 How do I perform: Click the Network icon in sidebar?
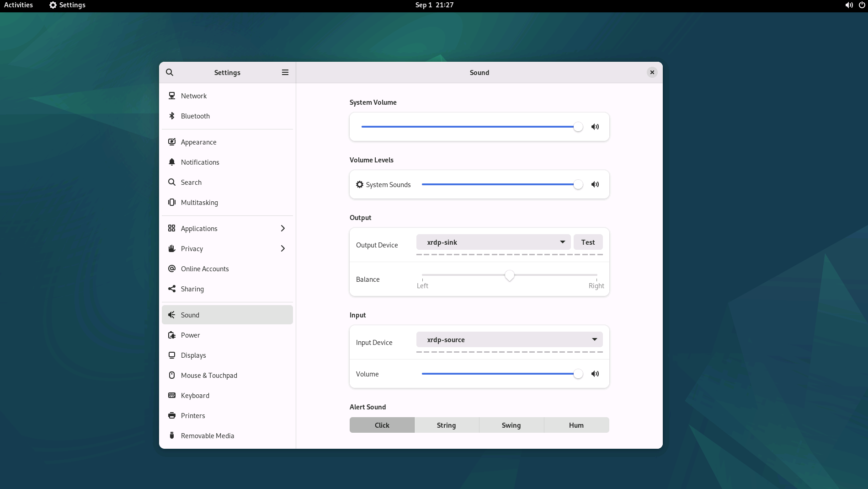(172, 96)
